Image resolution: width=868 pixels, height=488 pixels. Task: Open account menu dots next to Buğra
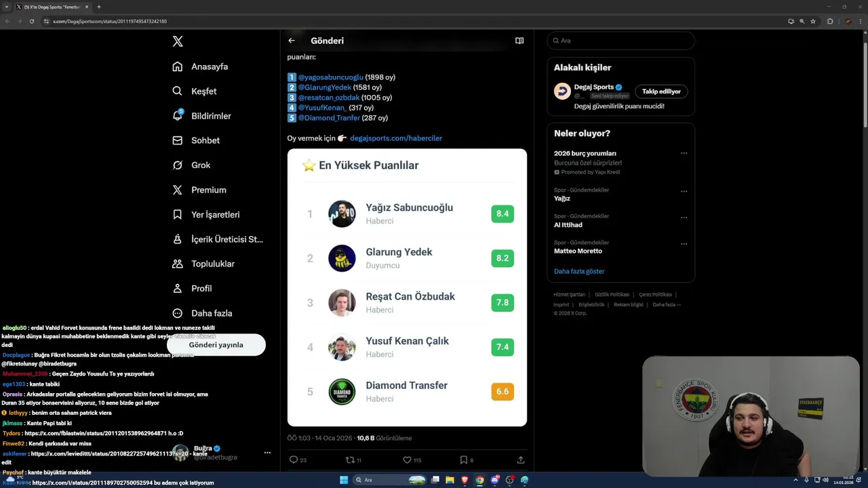coord(267,453)
